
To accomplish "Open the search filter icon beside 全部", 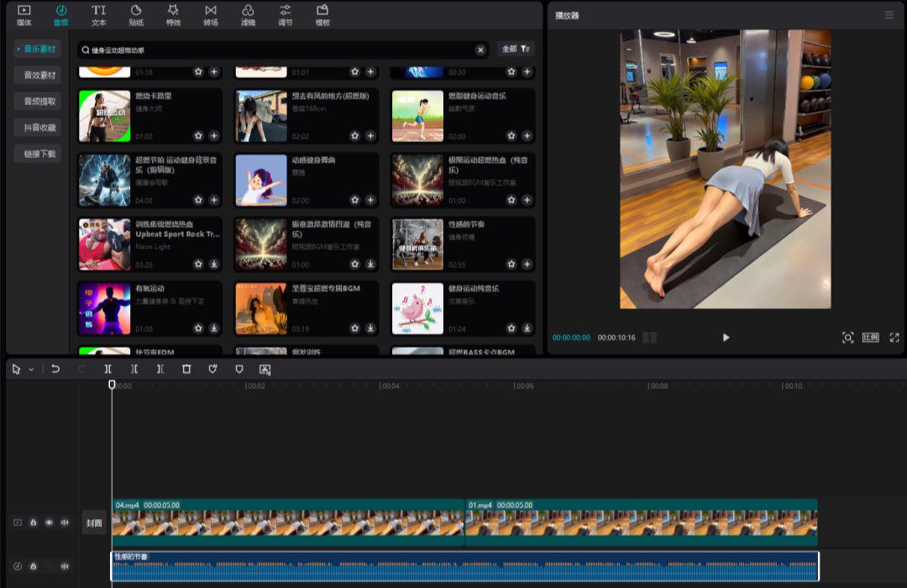I will (x=525, y=50).
